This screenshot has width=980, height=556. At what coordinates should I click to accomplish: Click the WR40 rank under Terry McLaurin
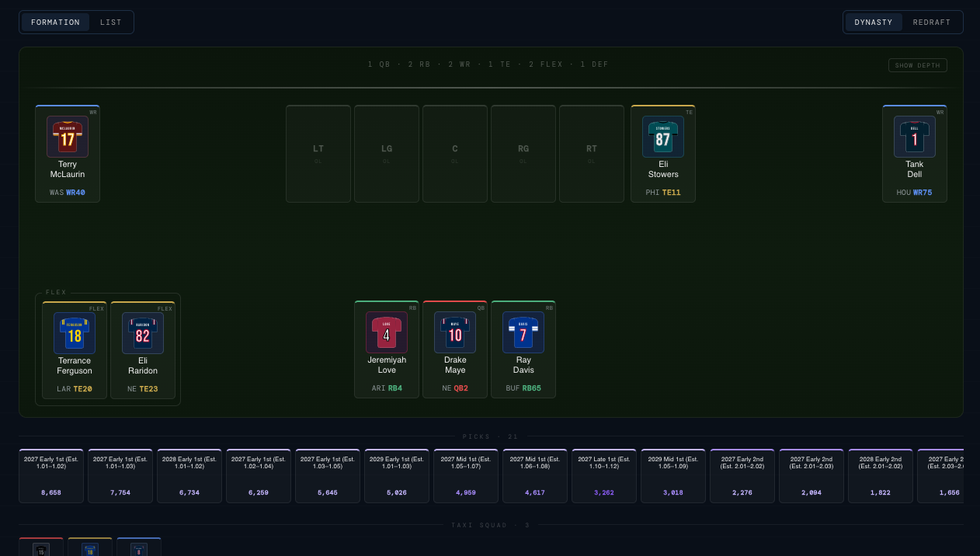[x=76, y=193]
